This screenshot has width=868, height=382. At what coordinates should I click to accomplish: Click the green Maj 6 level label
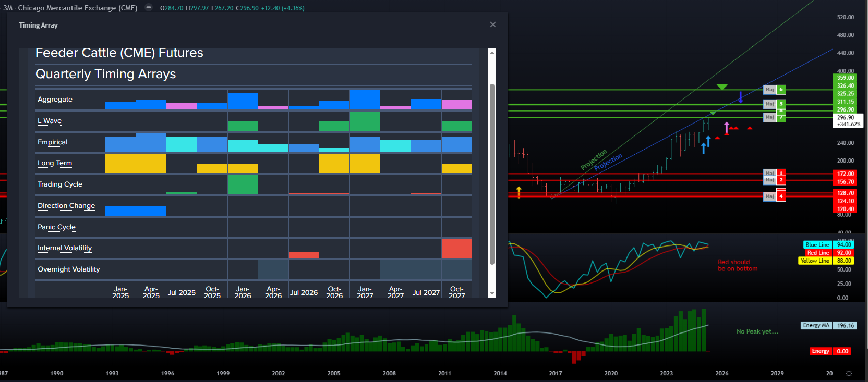[774, 90]
